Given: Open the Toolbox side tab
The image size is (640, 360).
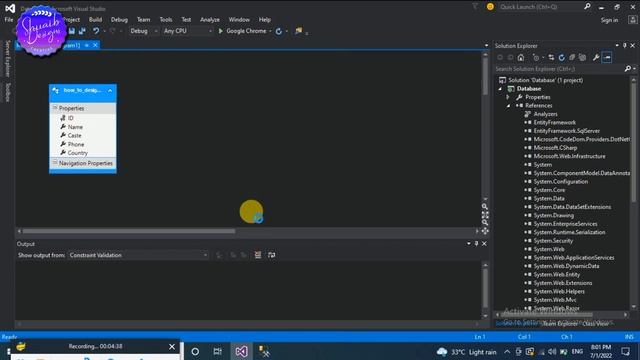Looking at the screenshot, I should [7, 92].
